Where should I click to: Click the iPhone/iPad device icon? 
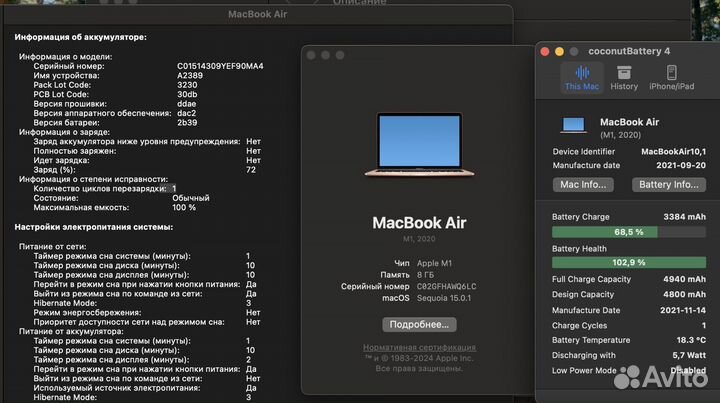(x=671, y=73)
